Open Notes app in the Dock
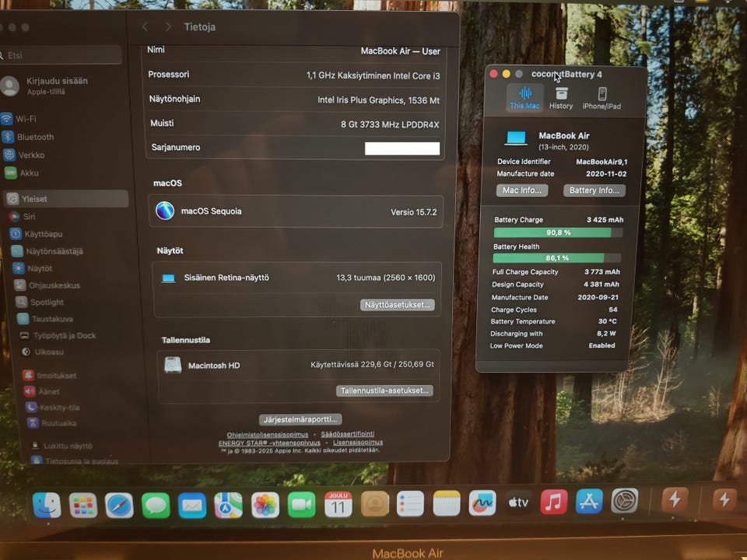This screenshot has width=747, height=560. [x=447, y=503]
